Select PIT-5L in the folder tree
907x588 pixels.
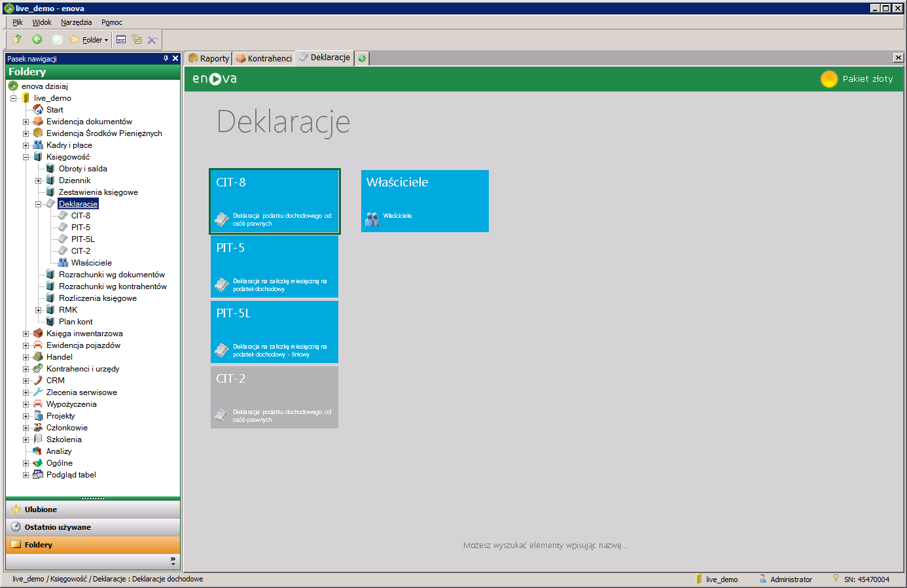click(x=83, y=239)
